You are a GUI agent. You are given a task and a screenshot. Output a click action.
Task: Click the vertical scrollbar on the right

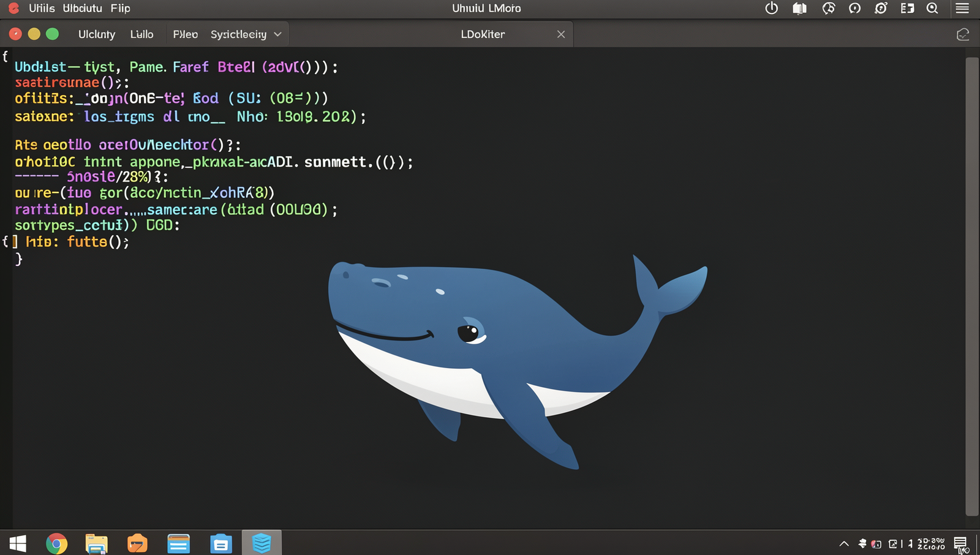coord(972,286)
